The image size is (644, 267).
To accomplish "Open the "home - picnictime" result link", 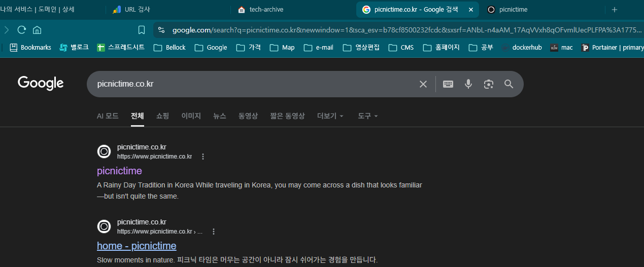I will (137, 246).
